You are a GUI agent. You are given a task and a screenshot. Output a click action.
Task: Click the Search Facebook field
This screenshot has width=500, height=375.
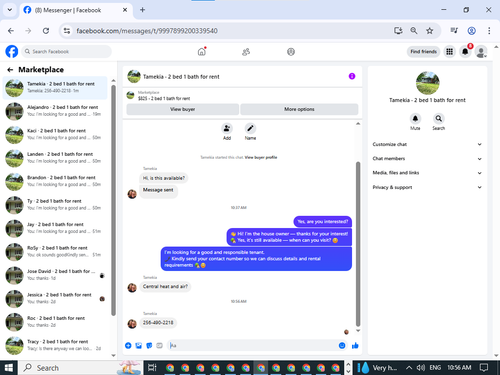pos(67,52)
